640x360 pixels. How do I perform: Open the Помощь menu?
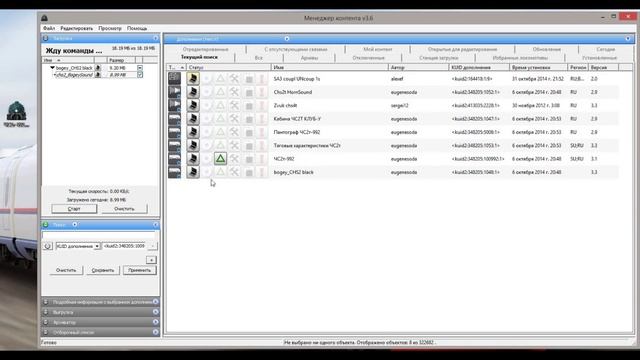[137, 29]
